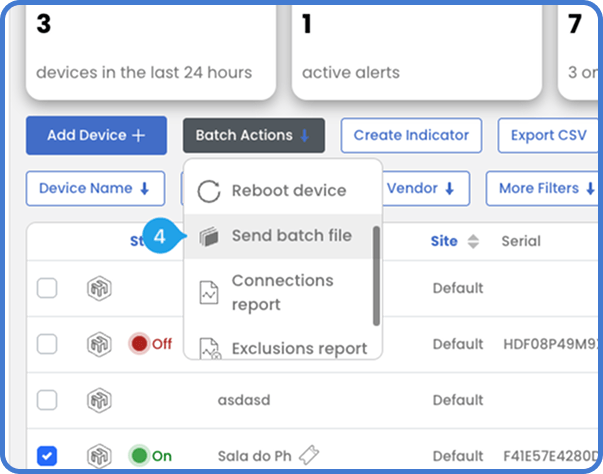The height and width of the screenshot is (474, 603).
Task: Click the Sala do Ph device name
Action: pos(255,456)
